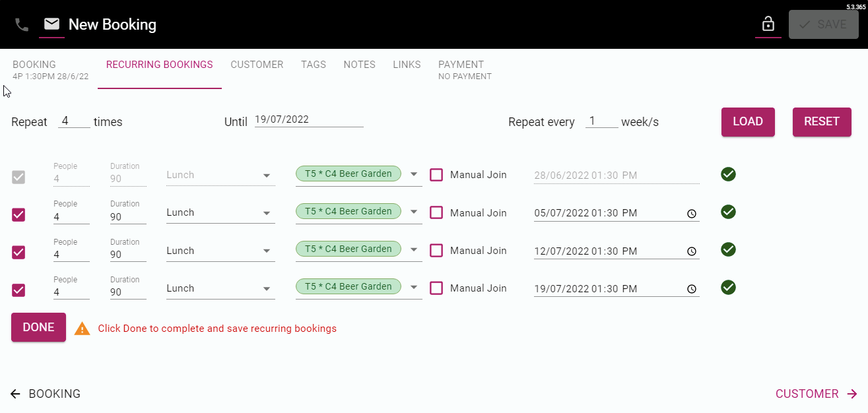Select the envelope icon next to New Booking

point(51,24)
